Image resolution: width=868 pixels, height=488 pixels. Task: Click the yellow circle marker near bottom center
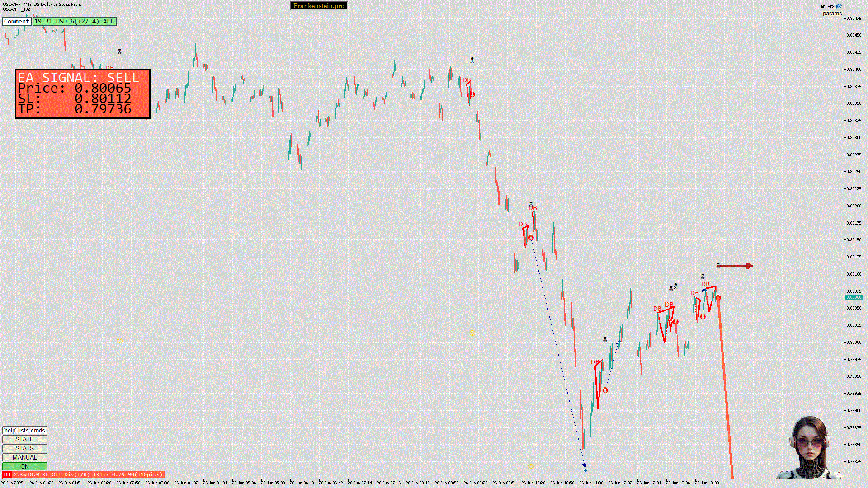531,467
